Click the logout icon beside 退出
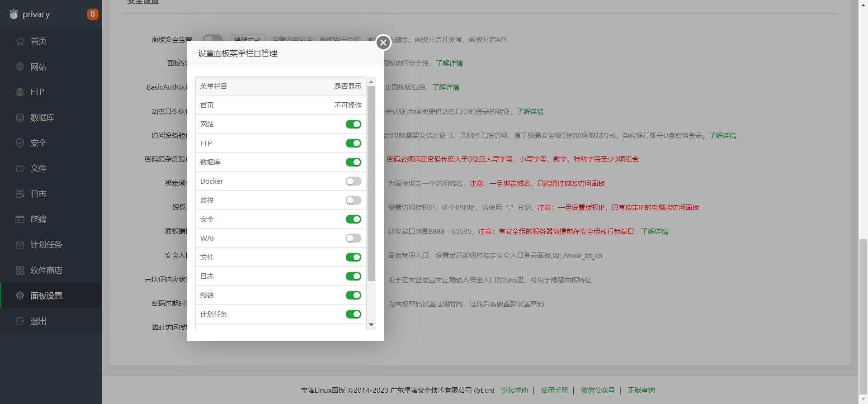868x404 pixels. click(x=20, y=321)
